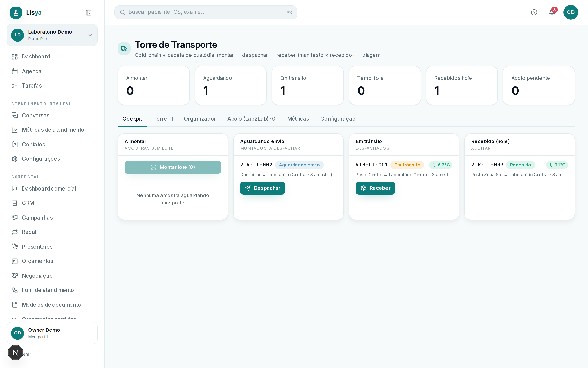Click the Prescritores stethoscope icon
588x368 pixels.
click(14, 247)
